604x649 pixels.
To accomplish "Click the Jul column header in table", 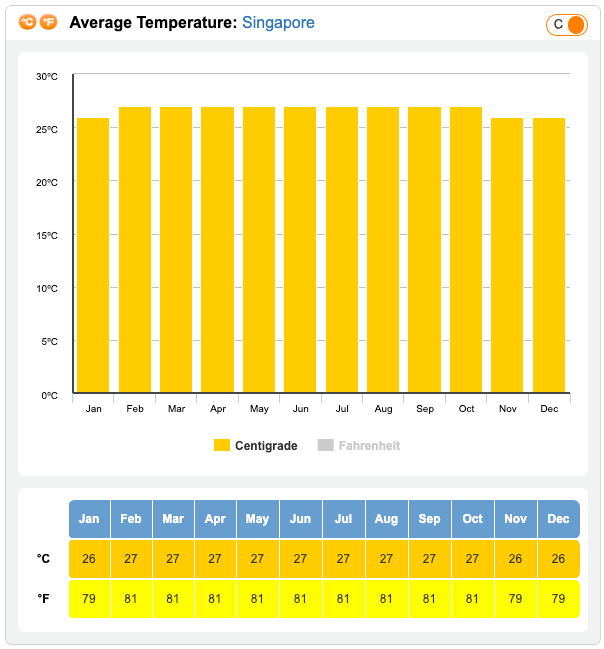I will click(x=343, y=519).
